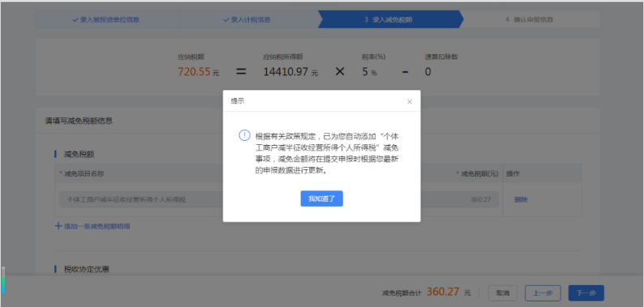The image size is (644, 307).
Task: Select step 4 确认申报信息
Action: click(x=529, y=19)
